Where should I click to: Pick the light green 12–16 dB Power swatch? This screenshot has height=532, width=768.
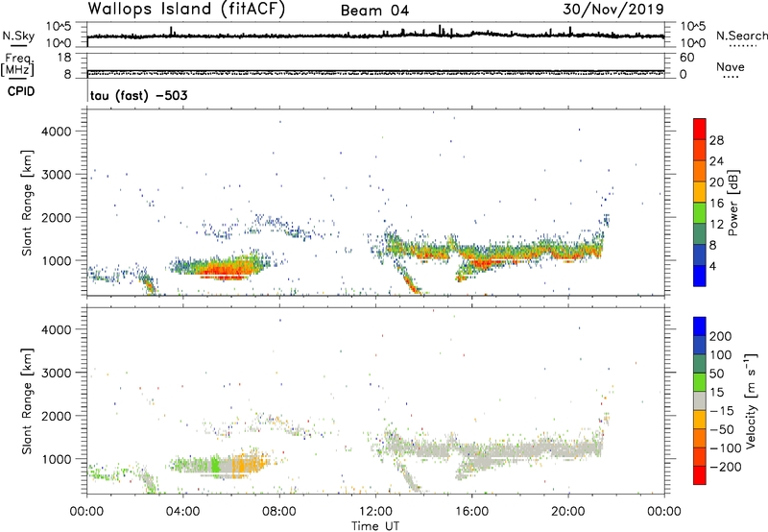(x=700, y=212)
